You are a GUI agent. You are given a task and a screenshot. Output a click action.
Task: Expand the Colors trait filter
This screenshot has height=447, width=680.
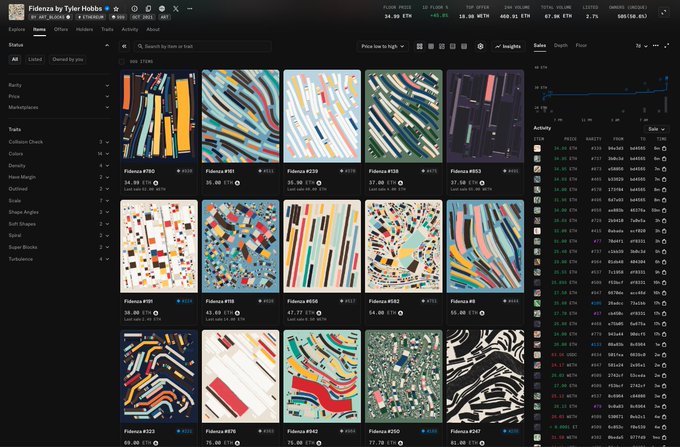pos(59,153)
